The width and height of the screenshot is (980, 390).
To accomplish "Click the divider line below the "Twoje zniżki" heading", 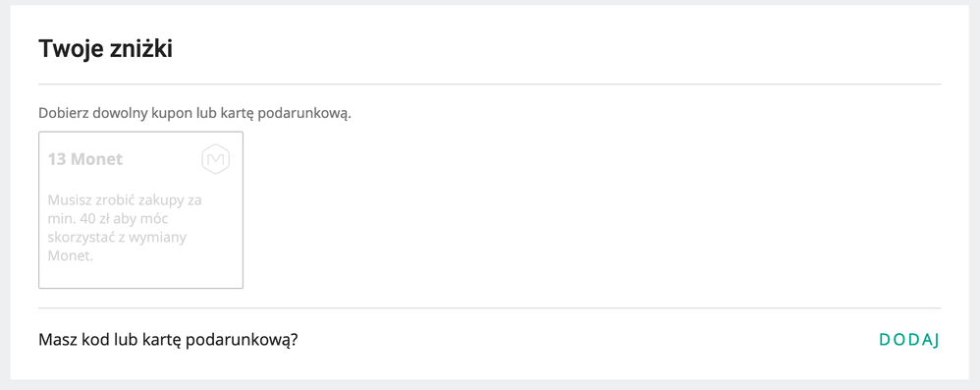I will pos(489,84).
